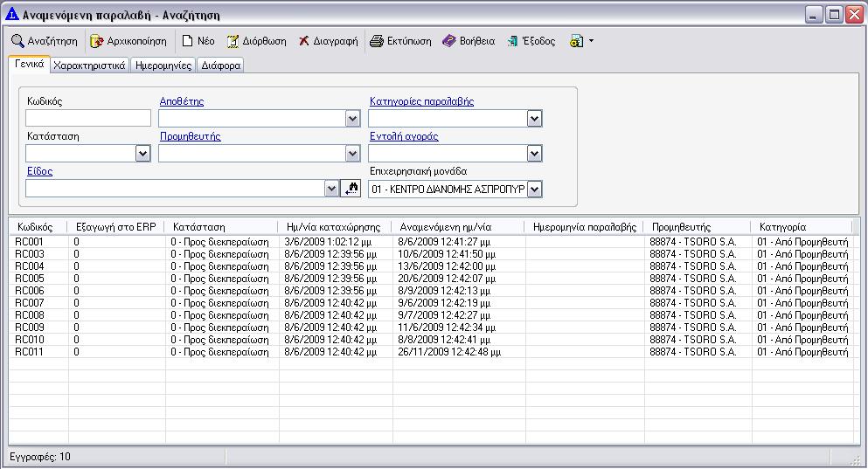Sort by the Κωδικός column header
Viewport: 868px width, 469px height.
pyautogui.click(x=38, y=227)
